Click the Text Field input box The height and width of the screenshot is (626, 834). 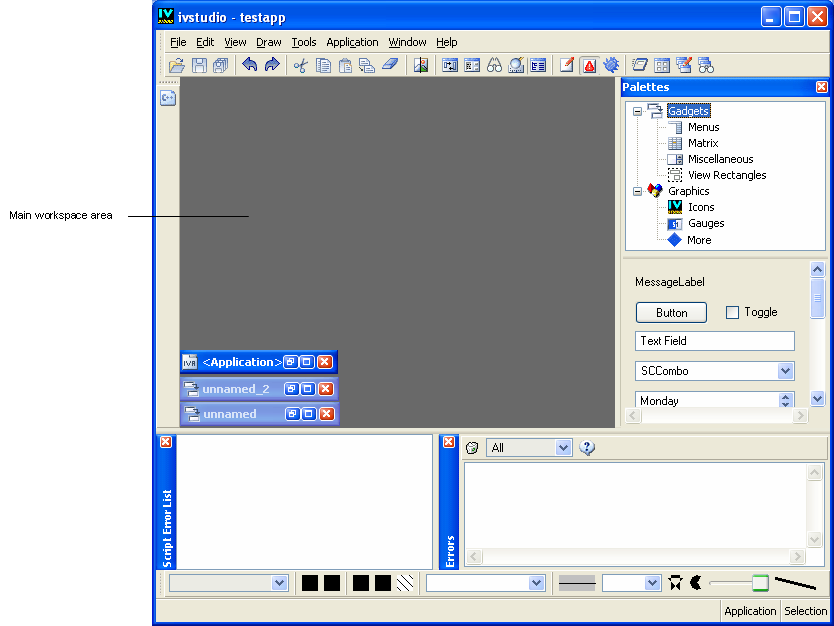click(714, 341)
